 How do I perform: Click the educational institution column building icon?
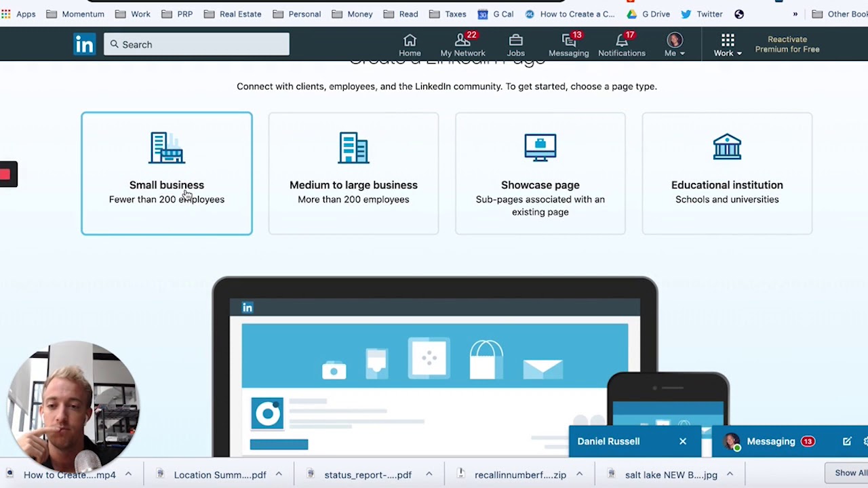[727, 147]
